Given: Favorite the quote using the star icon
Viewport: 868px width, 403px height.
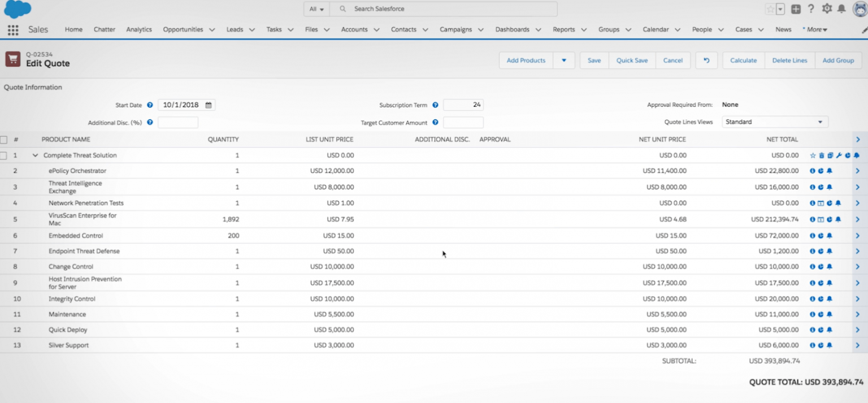Looking at the screenshot, I should click(x=813, y=155).
